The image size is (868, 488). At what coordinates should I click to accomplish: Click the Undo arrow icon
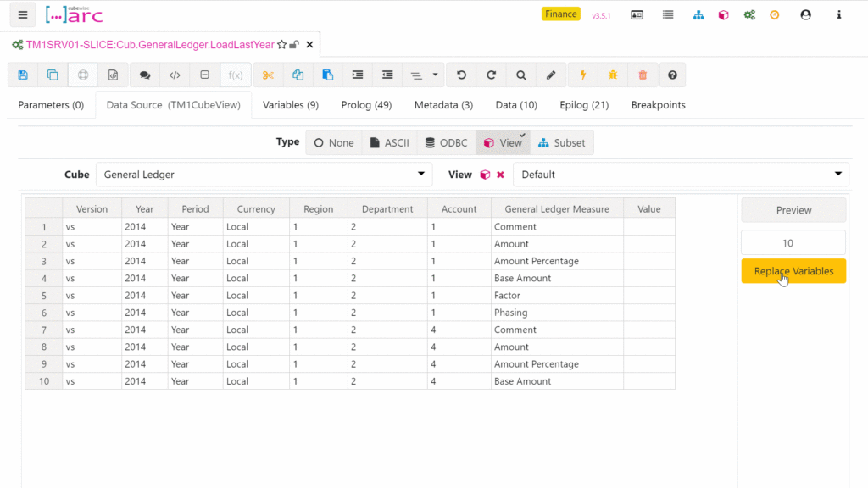pos(461,75)
